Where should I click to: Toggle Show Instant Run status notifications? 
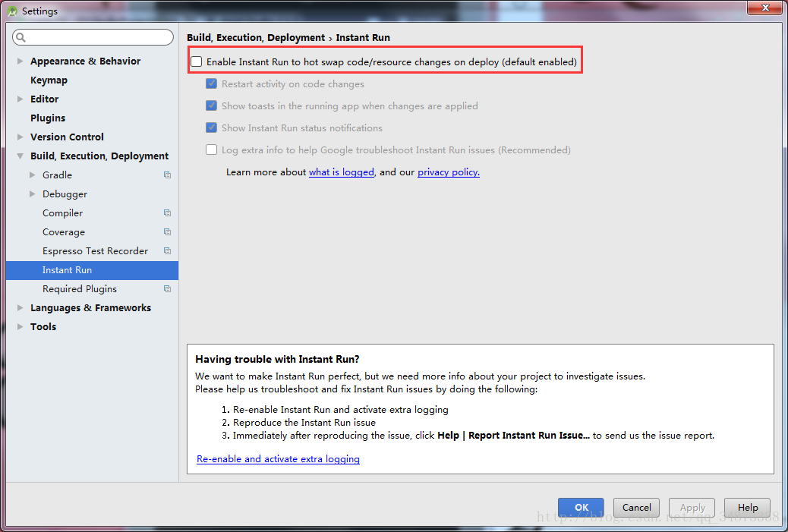tap(212, 127)
